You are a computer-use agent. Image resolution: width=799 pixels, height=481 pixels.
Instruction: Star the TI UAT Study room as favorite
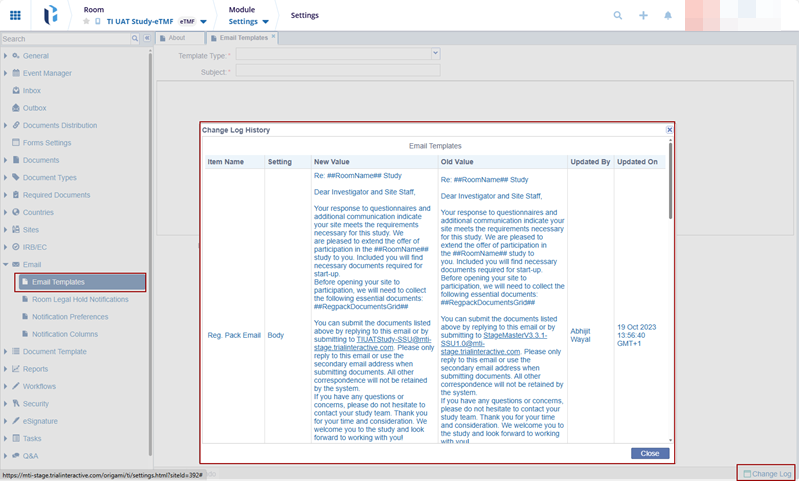[87, 21]
